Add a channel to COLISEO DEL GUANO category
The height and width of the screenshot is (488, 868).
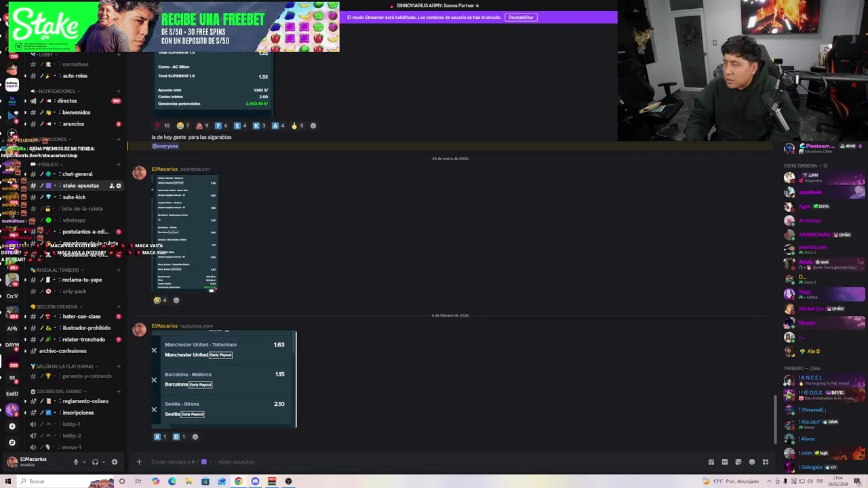(119, 392)
